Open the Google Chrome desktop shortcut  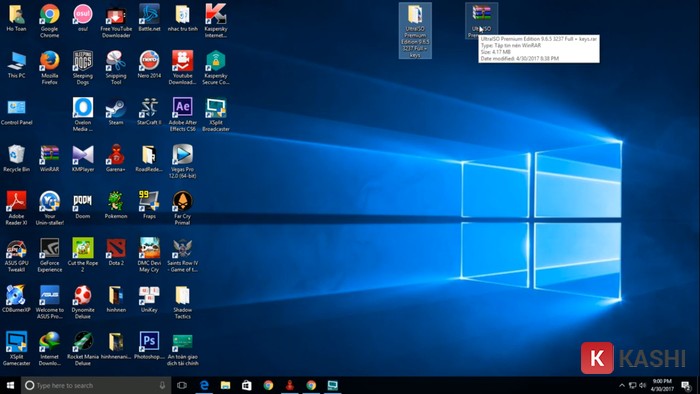coord(50,21)
